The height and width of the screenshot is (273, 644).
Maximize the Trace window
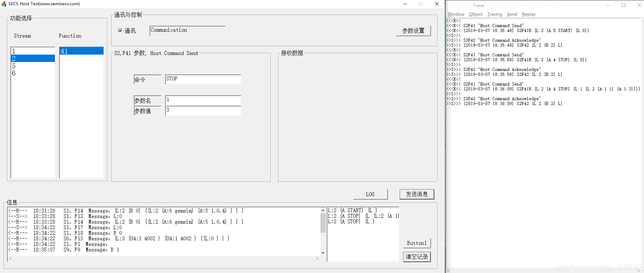click(623, 5)
